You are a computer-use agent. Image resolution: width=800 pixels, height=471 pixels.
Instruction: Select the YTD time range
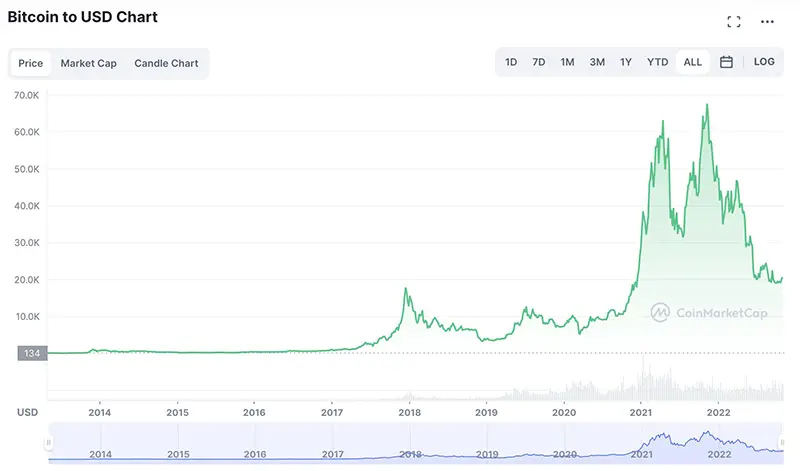(657, 62)
